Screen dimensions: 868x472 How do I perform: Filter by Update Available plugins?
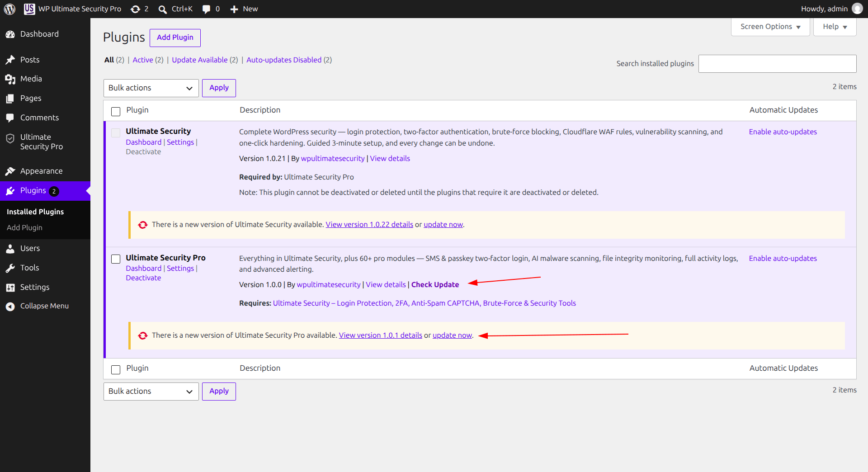coord(199,60)
